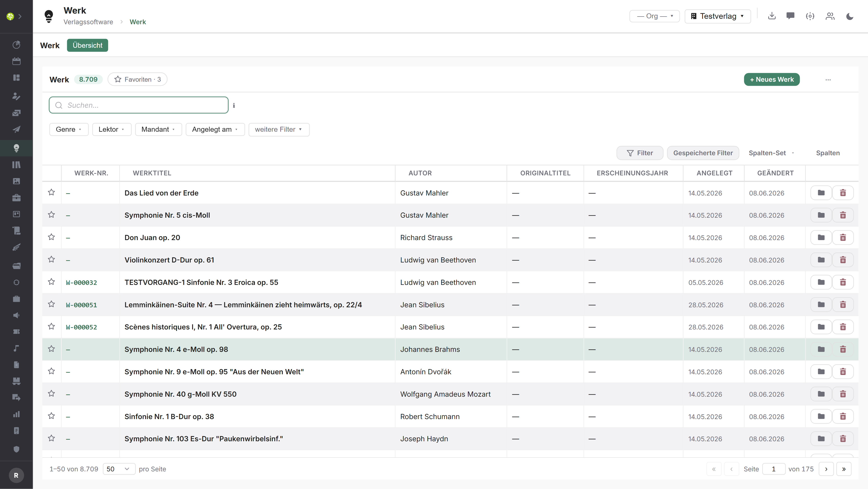Toggle dark mode moon icon
The height and width of the screenshot is (489, 868).
(850, 16)
